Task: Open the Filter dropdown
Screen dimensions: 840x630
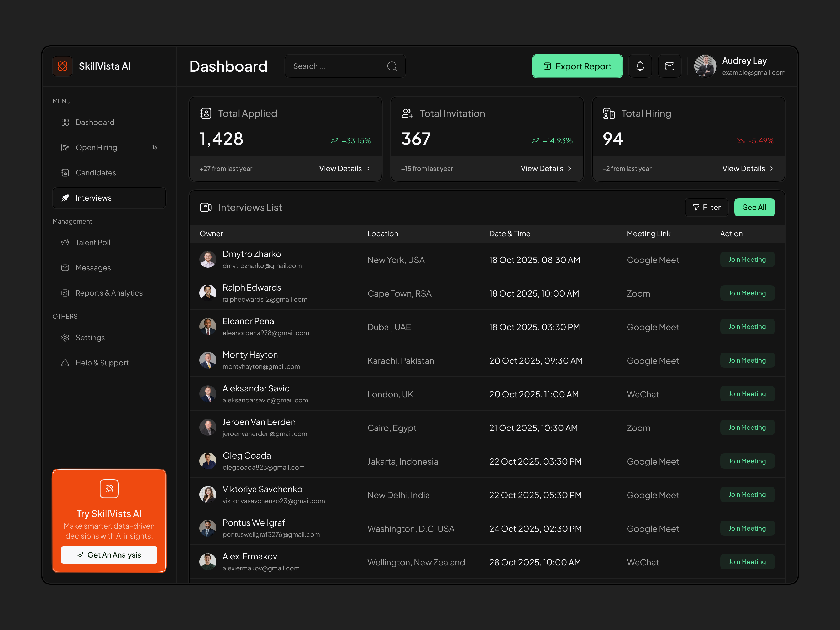Action: [x=706, y=207]
